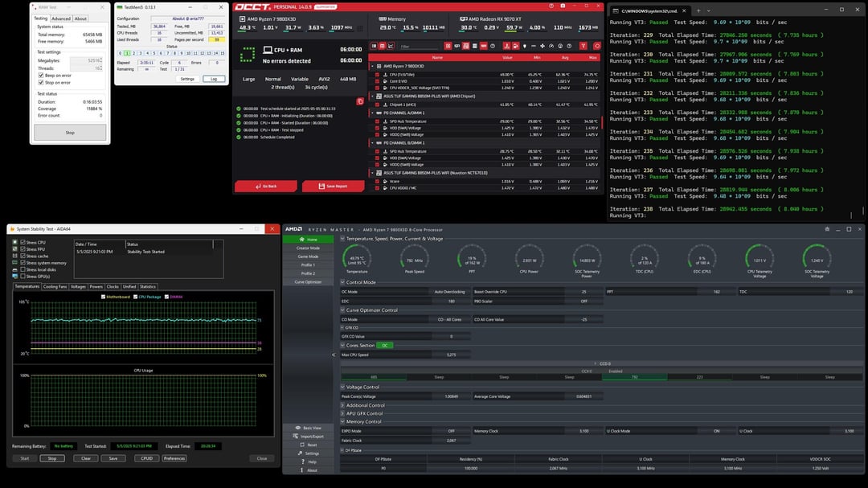Expand APU GFX Control section
This screenshot has height=488, width=868.
pos(342,413)
